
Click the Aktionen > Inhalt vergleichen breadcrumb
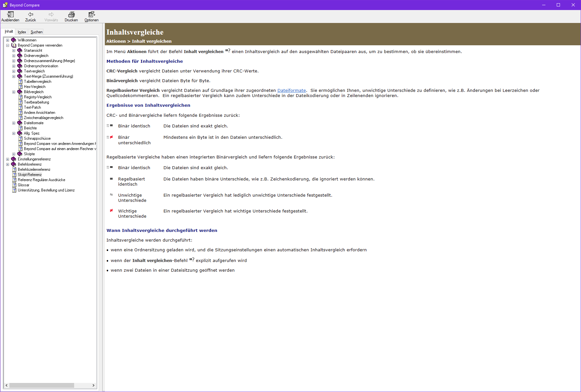point(139,41)
